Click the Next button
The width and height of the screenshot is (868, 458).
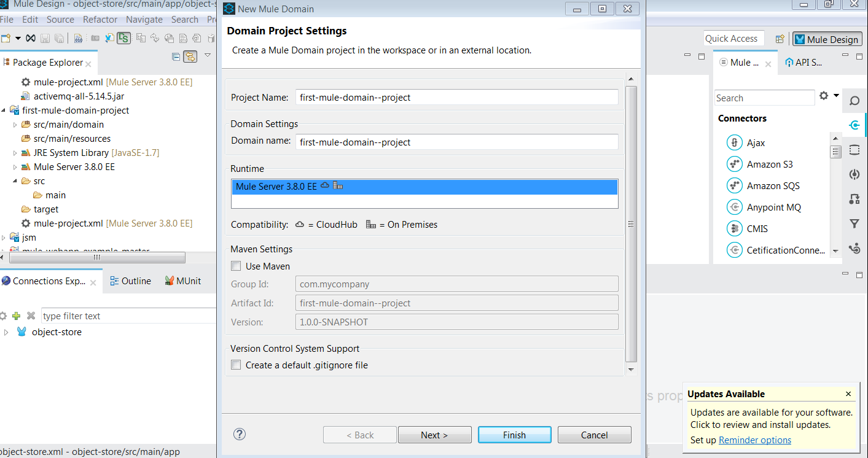point(435,435)
